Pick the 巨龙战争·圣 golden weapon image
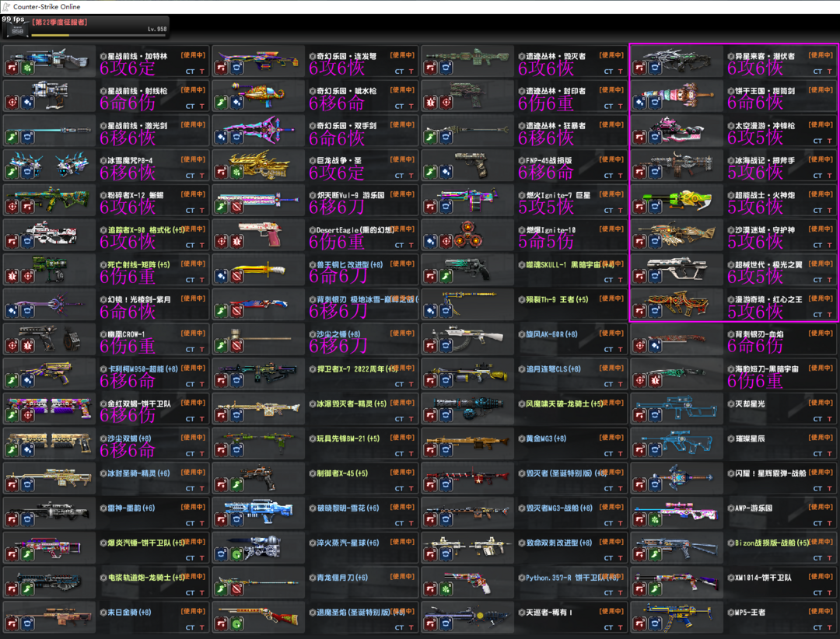This screenshot has width=840, height=639. coord(258,165)
